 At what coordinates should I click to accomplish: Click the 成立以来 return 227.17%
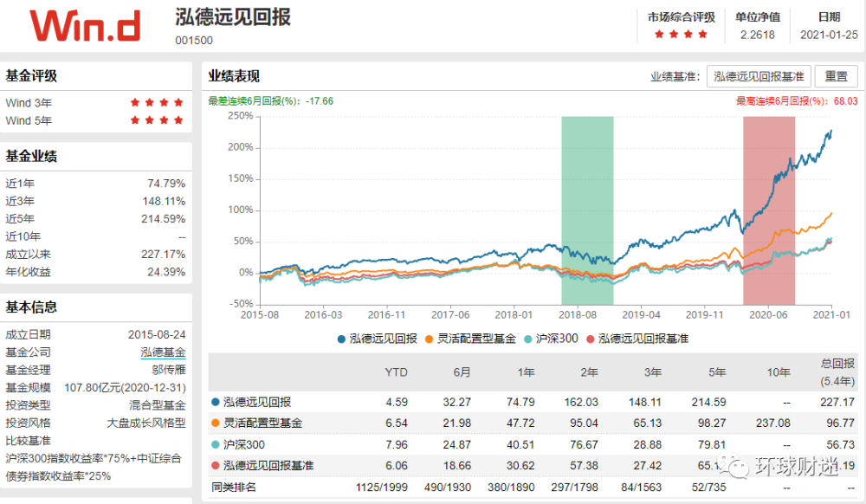point(164,255)
